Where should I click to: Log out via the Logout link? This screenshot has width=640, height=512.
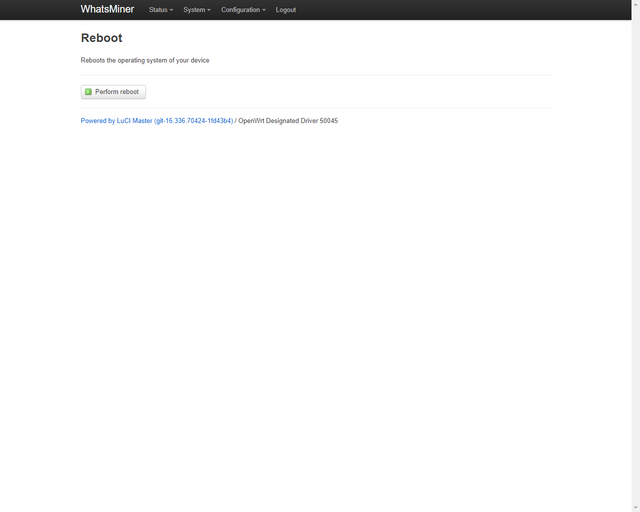(x=286, y=10)
